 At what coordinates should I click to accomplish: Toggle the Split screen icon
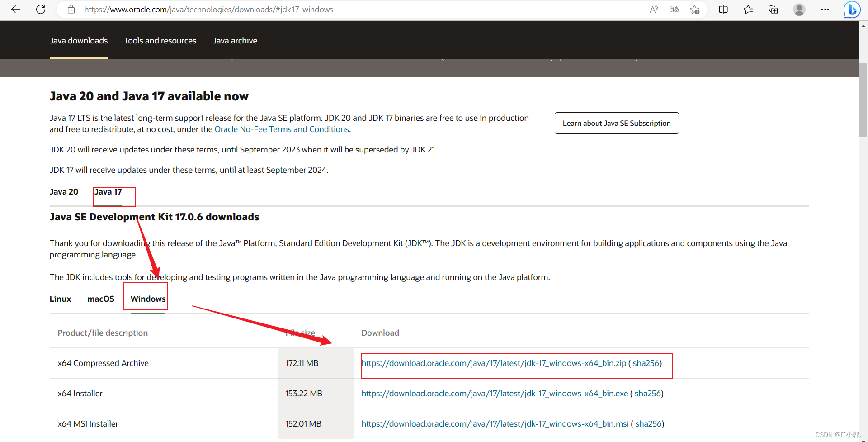click(723, 9)
